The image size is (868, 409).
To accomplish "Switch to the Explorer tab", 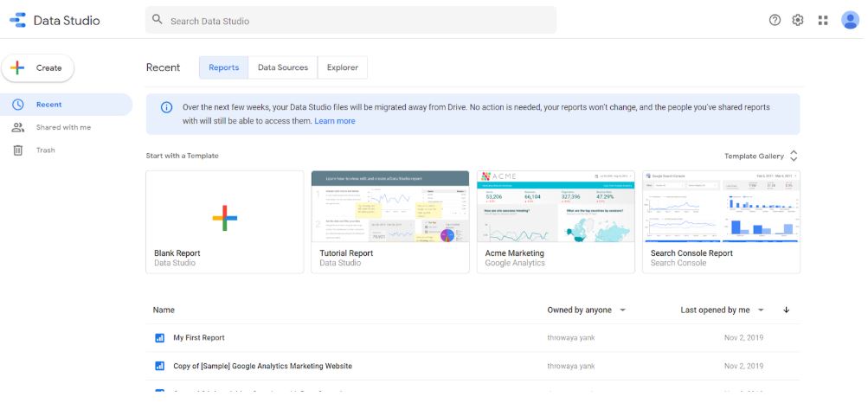I will (x=342, y=67).
